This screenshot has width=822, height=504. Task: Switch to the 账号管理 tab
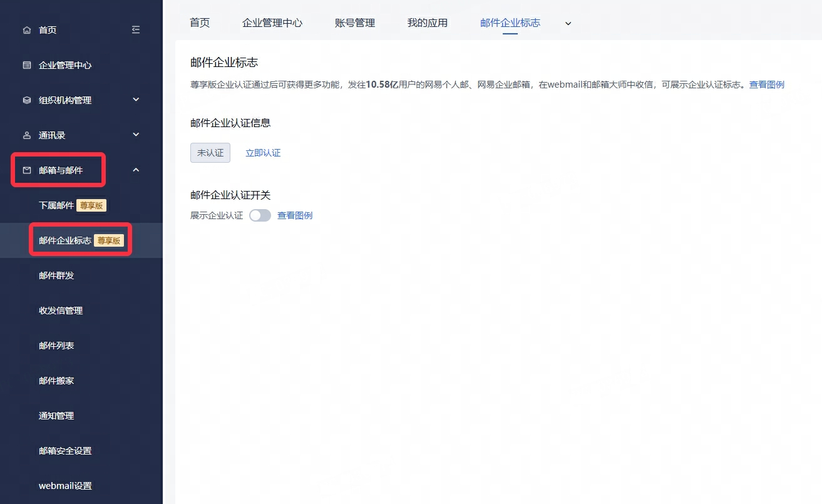pos(355,23)
